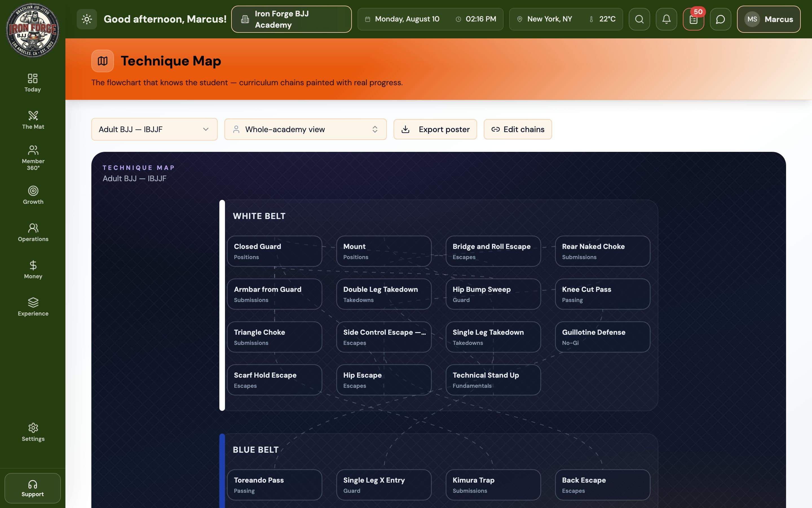The image size is (812, 508).
Task: Select the Mount technique node
Action: (x=383, y=251)
